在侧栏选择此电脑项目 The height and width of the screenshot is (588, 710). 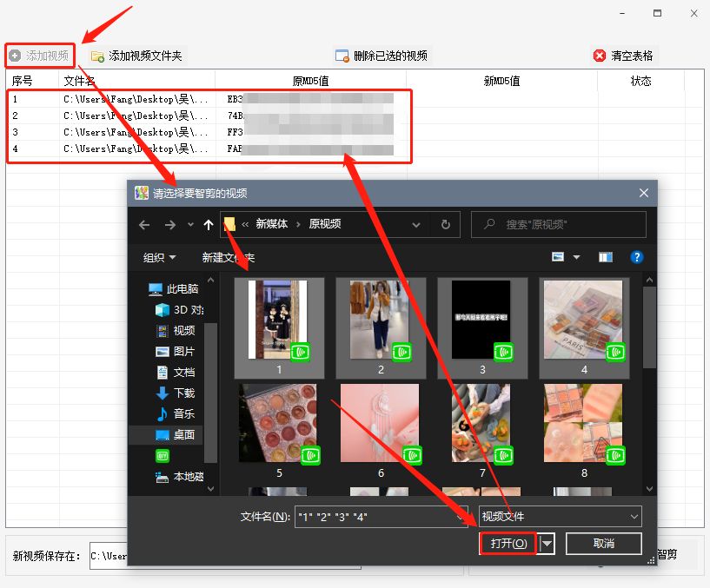click(x=177, y=288)
